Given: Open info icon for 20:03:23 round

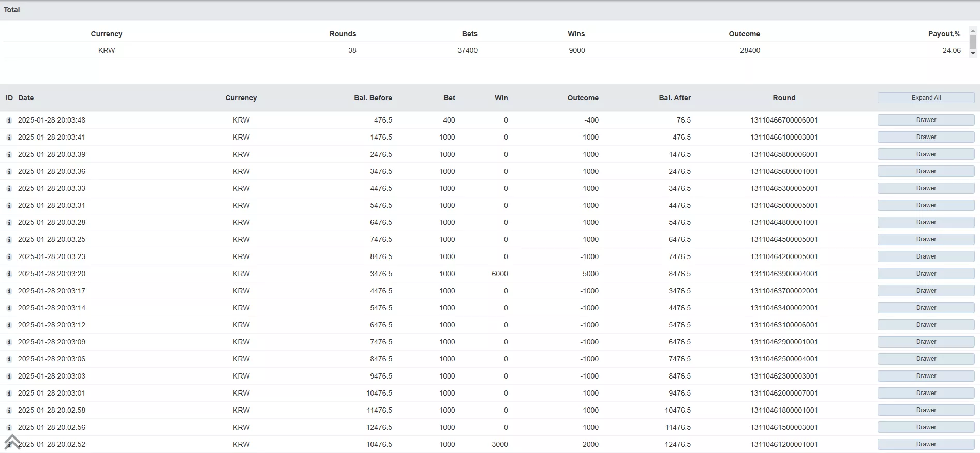Looking at the screenshot, I should tap(9, 256).
